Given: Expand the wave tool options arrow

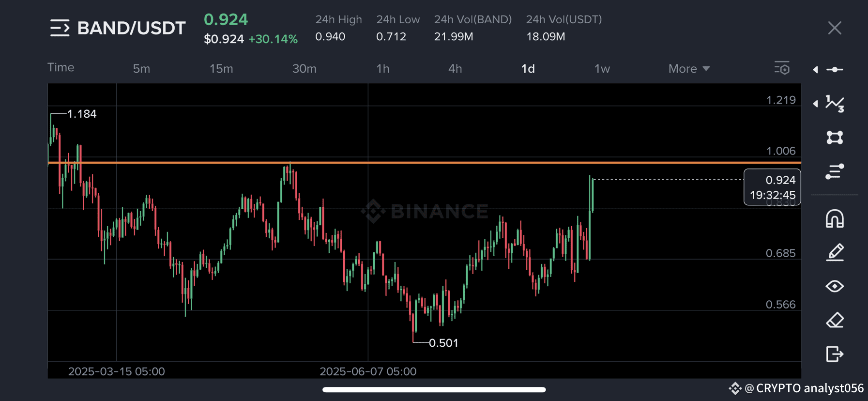Looking at the screenshot, I should click(x=816, y=104).
